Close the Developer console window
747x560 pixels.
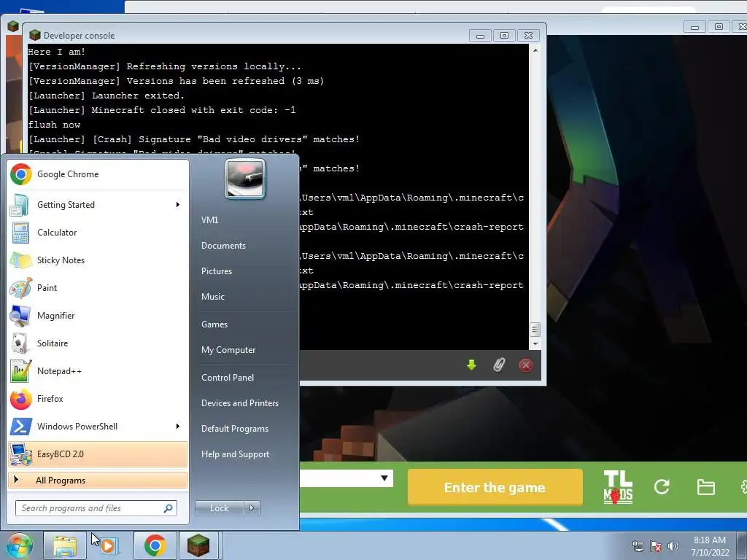pos(528,36)
